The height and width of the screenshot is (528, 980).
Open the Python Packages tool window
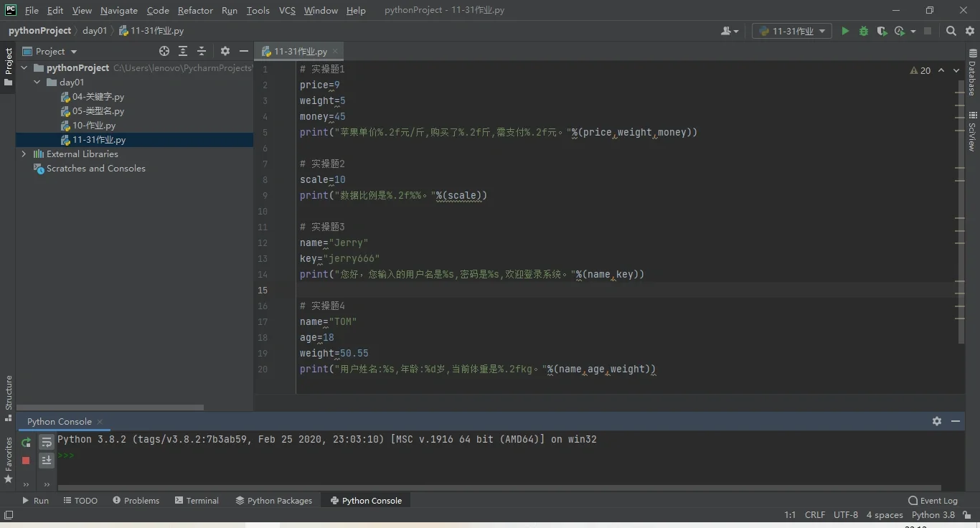point(274,500)
